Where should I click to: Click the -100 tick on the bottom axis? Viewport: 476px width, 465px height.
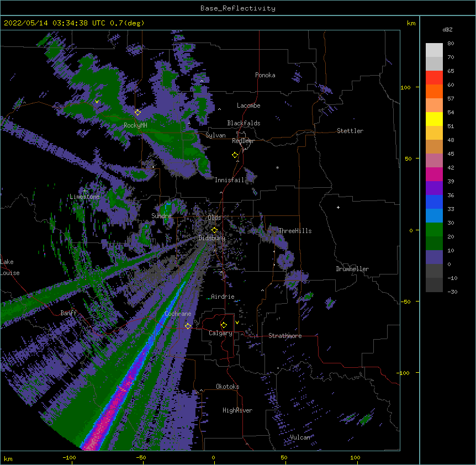(x=69, y=457)
